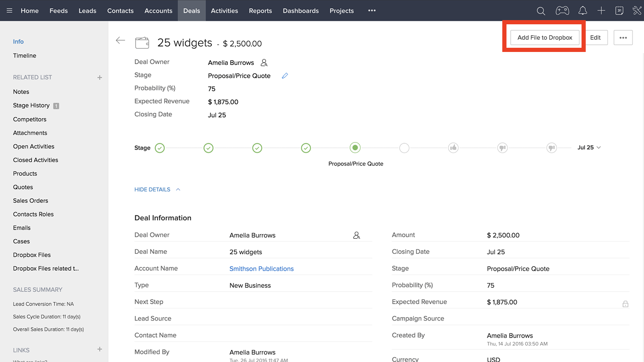
Task: Click the active Proposal/Price Quote stage marker
Action: [355, 147]
